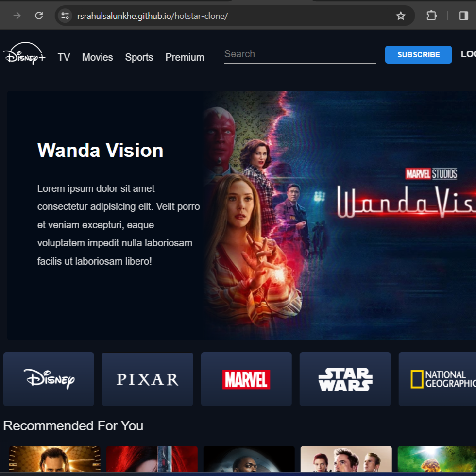476x476 pixels.
Task: Open the Pixar brand tile
Action: coord(147,379)
